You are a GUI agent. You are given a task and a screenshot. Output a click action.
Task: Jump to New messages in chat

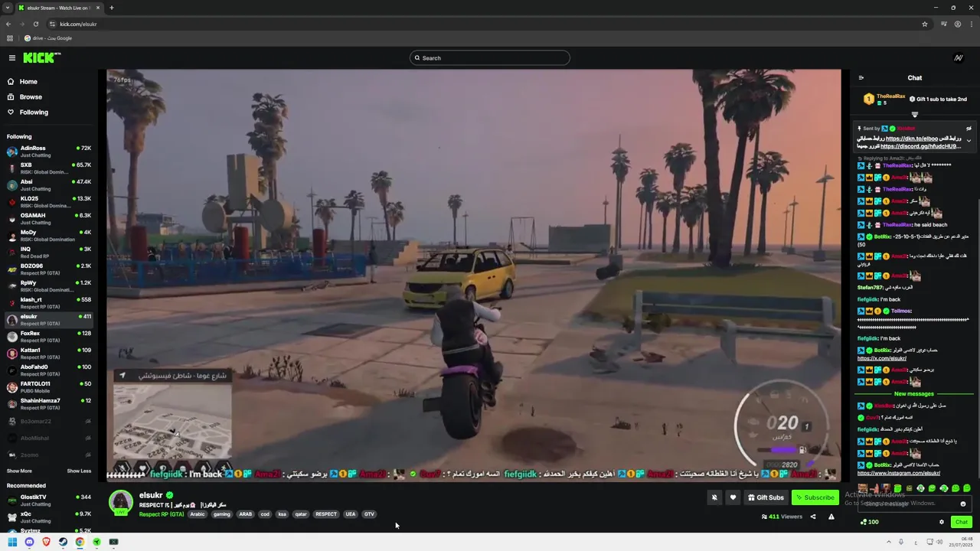coord(914,394)
